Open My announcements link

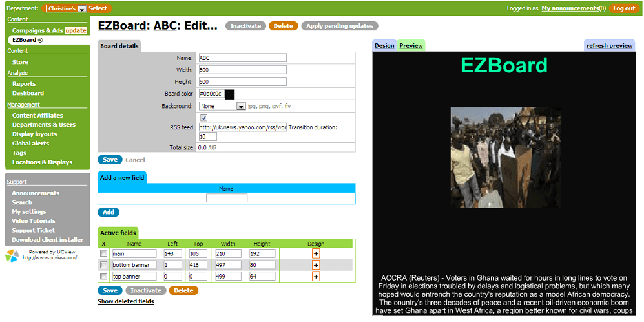coord(570,8)
